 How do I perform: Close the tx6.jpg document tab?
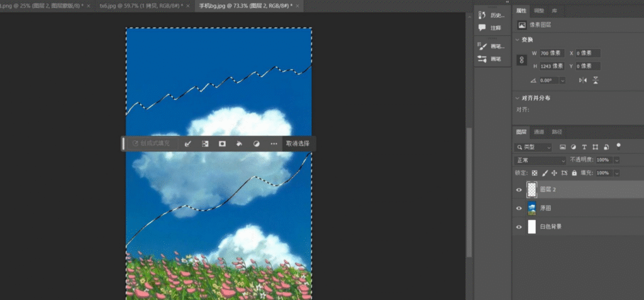pyautogui.click(x=187, y=6)
